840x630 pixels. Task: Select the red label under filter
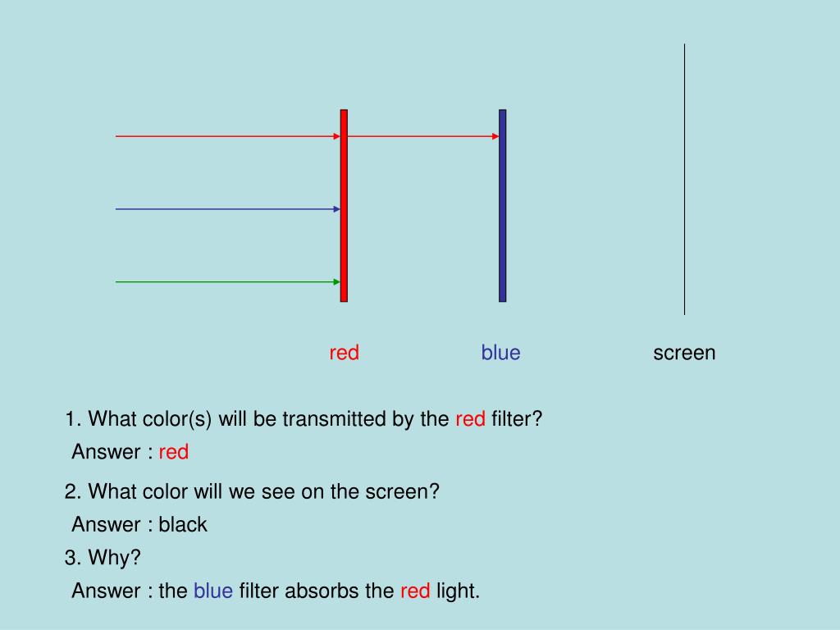pos(344,353)
